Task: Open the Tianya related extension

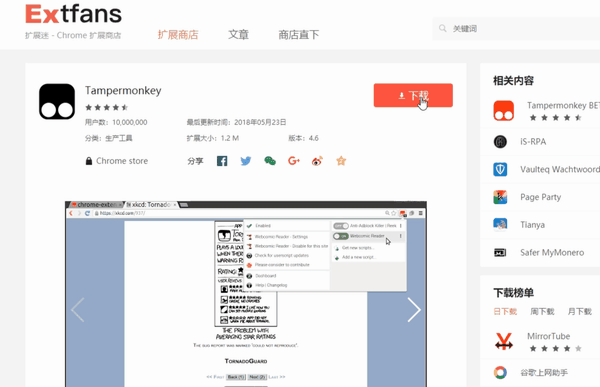Action: click(x=532, y=225)
